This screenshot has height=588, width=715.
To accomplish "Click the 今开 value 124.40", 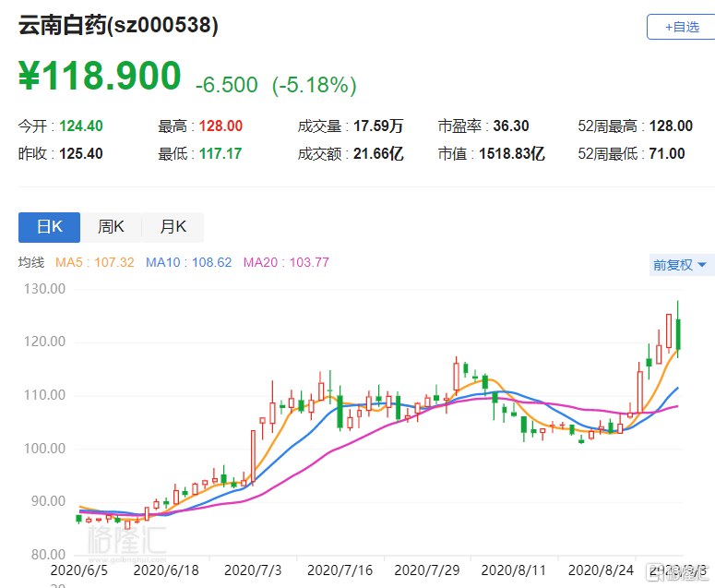I will (80, 126).
